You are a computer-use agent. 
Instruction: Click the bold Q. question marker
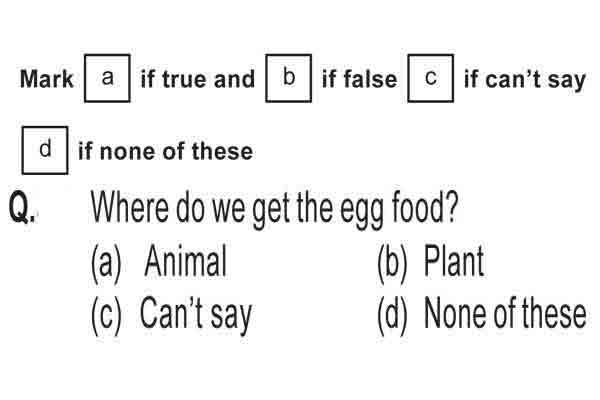pyautogui.click(x=22, y=209)
